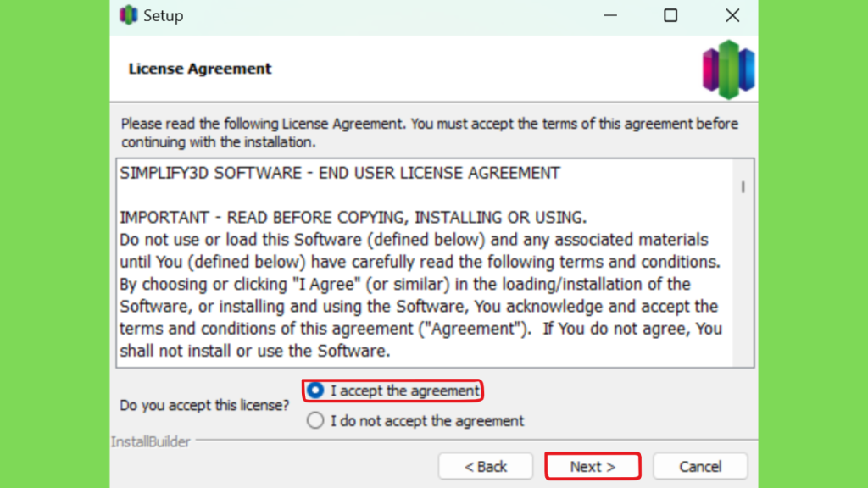Close the Setup installer window

pos(732,15)
